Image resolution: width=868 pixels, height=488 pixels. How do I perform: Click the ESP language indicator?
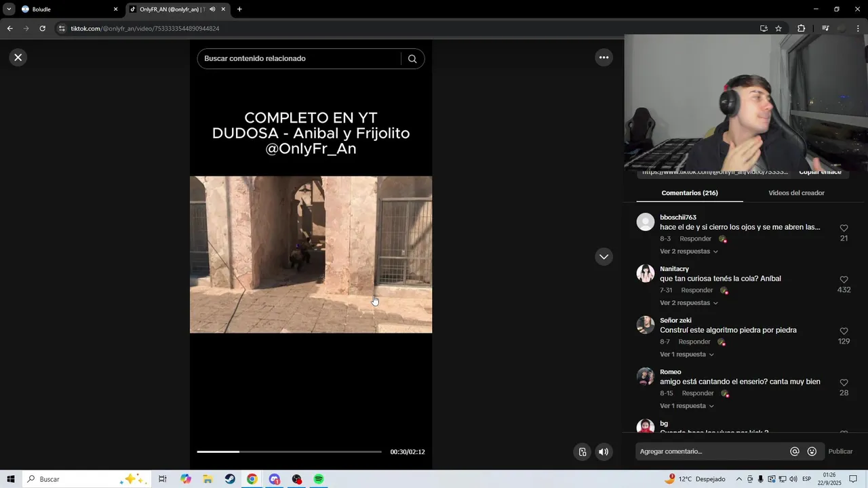coord(807,479)
